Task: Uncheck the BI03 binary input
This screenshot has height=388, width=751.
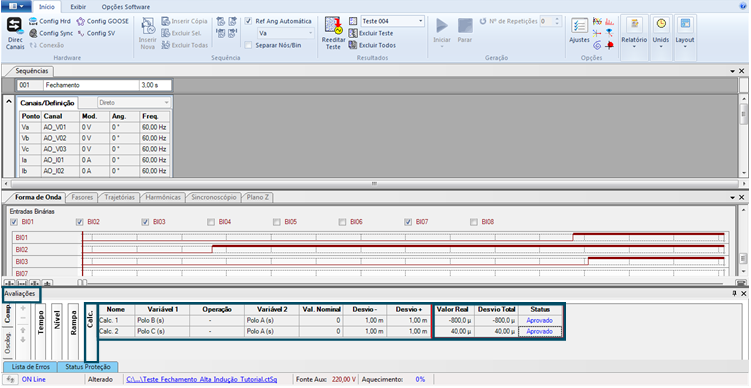Action: coord(146,222)
